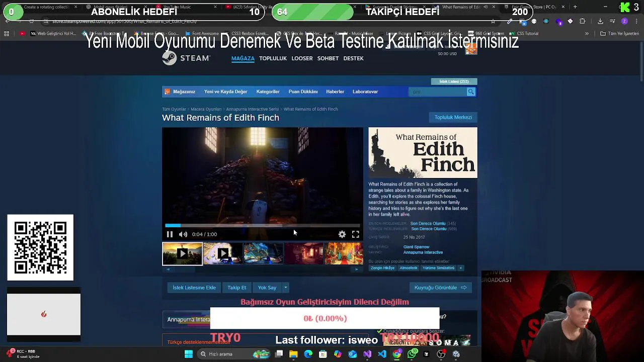Open the LOOSER profile menu
Image resolution: width=644 pixels, height=362 pixels.
pyautogui.click(x=302, y=58)
